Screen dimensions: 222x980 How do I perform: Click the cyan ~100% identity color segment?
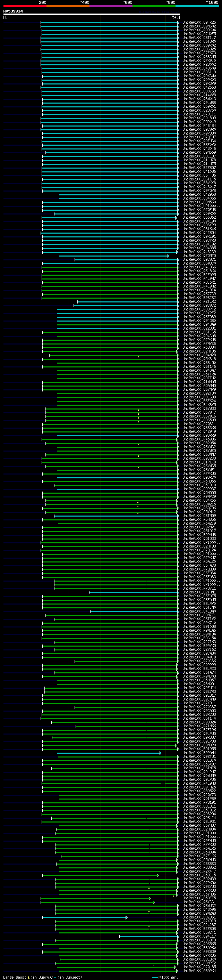tap(197, 6)
